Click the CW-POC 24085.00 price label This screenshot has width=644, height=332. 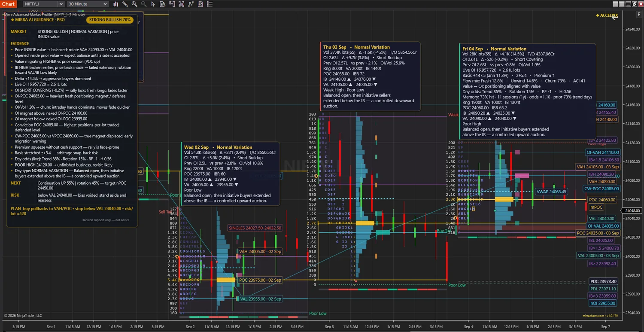pos(602,189)
